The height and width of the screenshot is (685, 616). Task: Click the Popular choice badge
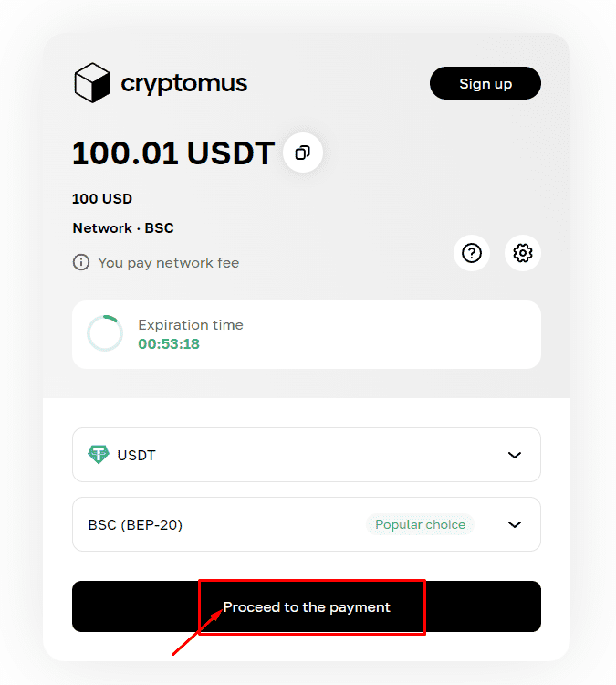coord(420,524)
